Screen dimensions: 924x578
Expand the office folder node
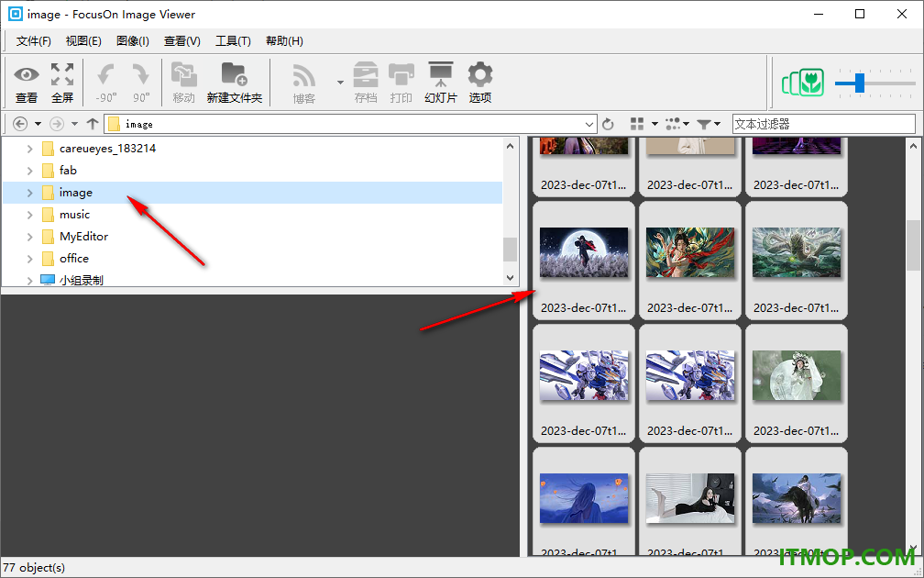(x=29, y=259)
